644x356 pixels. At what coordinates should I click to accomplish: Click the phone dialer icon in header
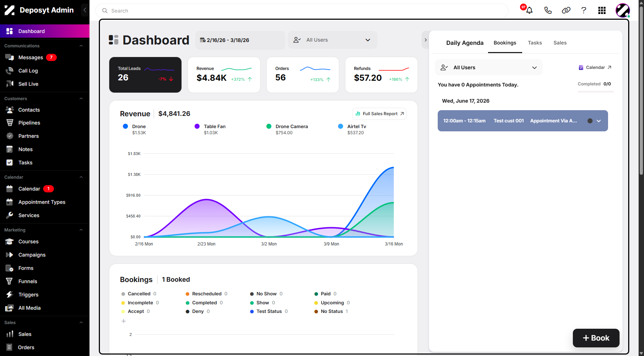(x=548, y=10)
